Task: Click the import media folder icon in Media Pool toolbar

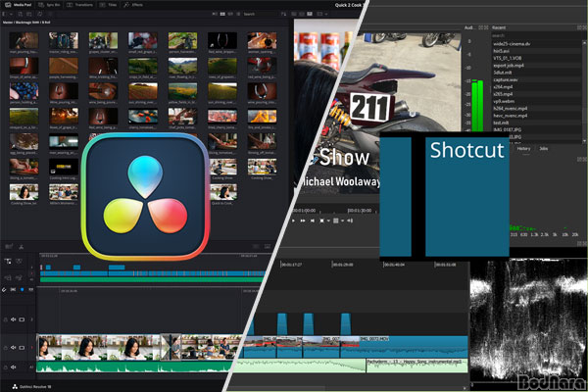Action: coord(28,14)
